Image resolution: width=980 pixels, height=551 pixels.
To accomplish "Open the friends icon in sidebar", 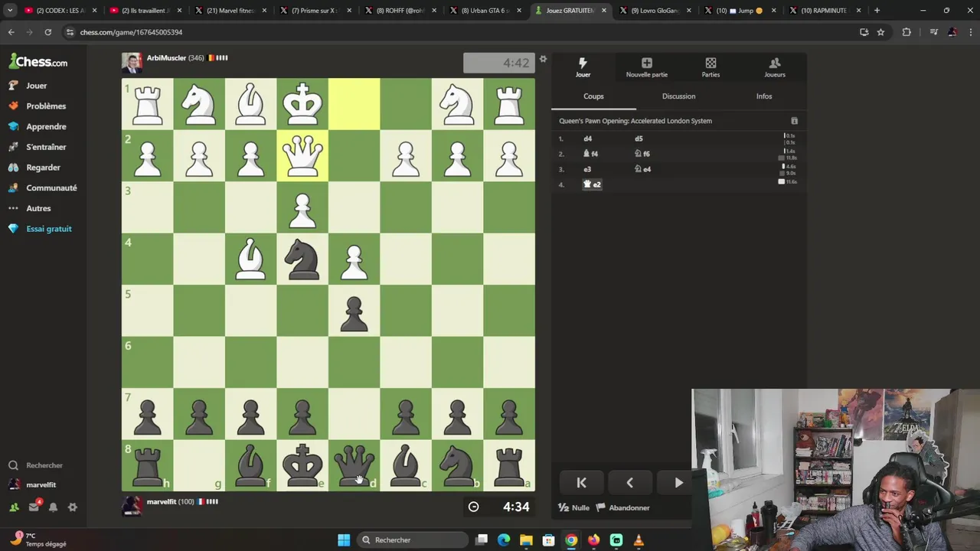I will click(14, 507).
